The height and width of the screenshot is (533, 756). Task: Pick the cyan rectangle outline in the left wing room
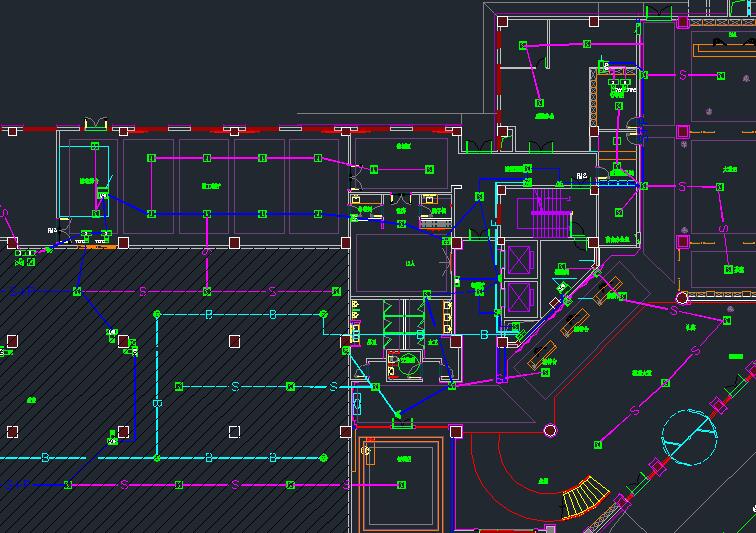tap(84, 180)
